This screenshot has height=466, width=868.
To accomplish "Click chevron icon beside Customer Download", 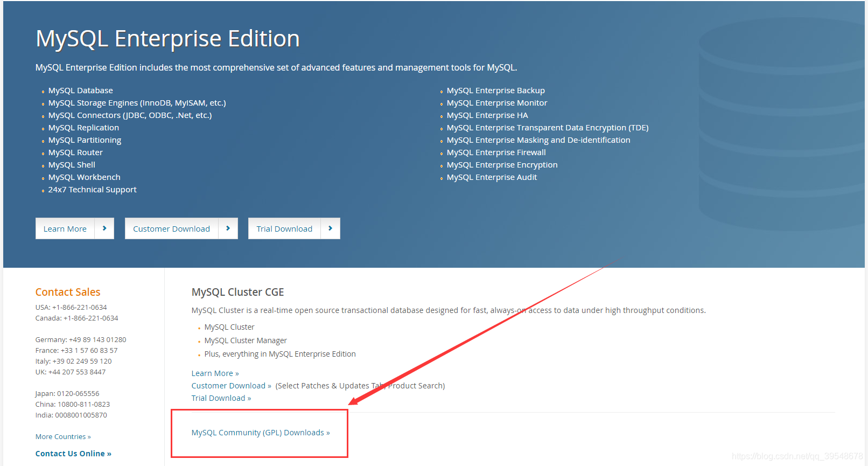I will point(228,228).
